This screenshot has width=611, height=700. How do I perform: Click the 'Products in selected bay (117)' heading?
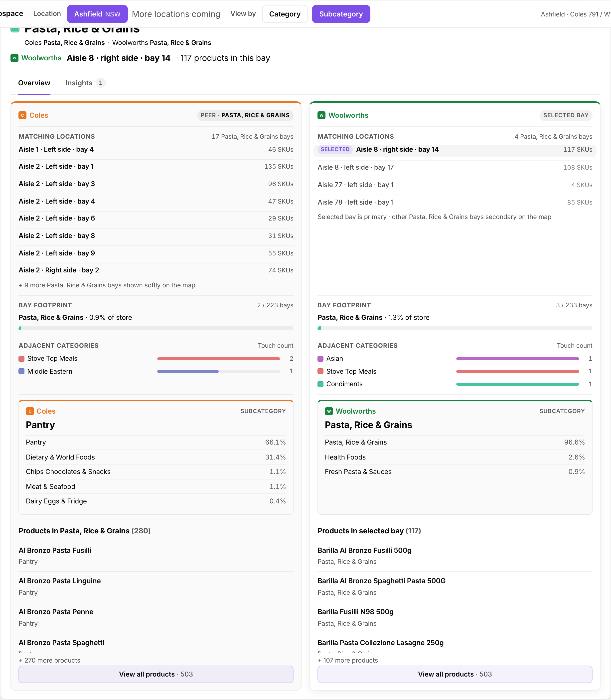[x=369, y=531]
